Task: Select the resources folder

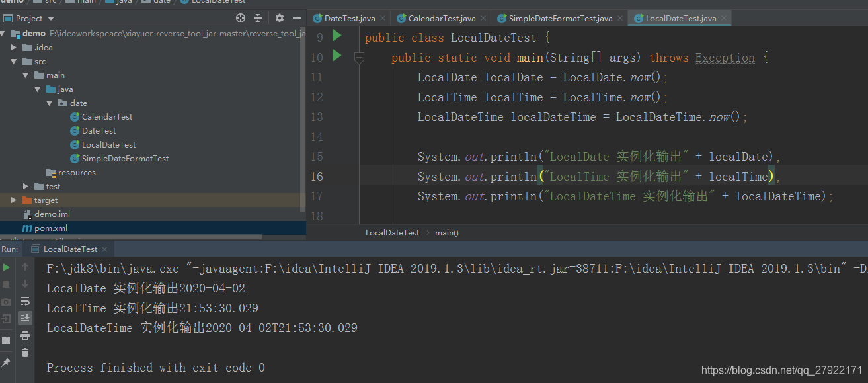Action: (x=77, y=172)
